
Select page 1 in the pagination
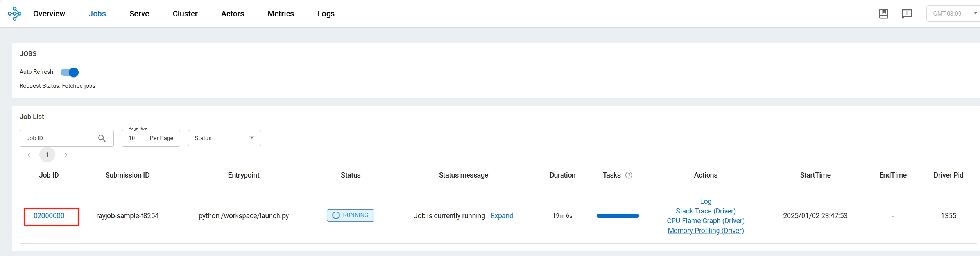click(47, 155)
